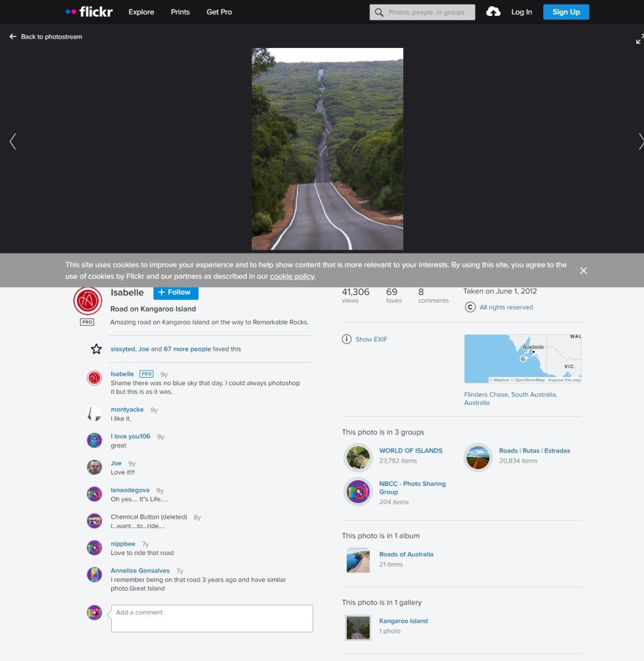Go back using the photostream arrow icon

(x=13, y=37)
